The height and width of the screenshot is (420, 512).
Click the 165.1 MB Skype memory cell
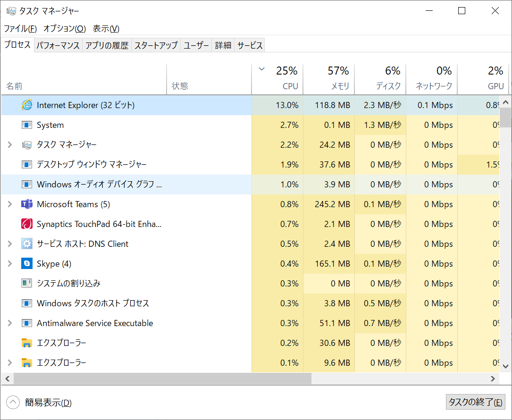329,263
